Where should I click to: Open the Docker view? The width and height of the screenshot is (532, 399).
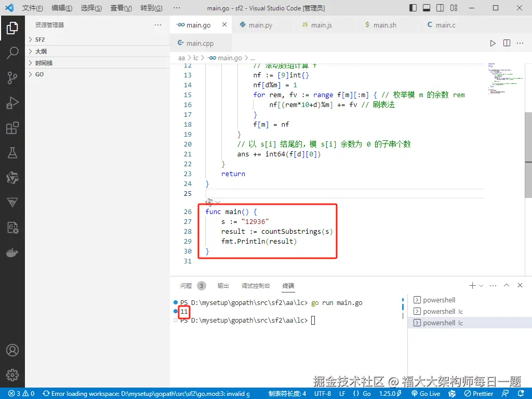click(x=12, y=253)
